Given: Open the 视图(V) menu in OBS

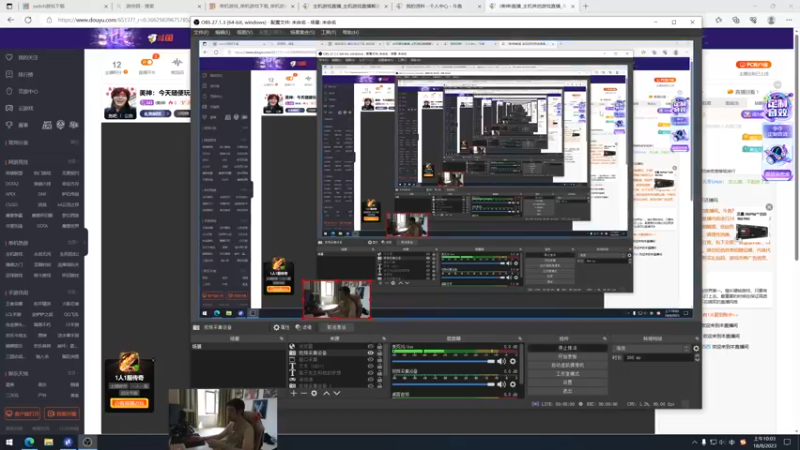Looking at the screenshot, I should [x=244, y=33].
